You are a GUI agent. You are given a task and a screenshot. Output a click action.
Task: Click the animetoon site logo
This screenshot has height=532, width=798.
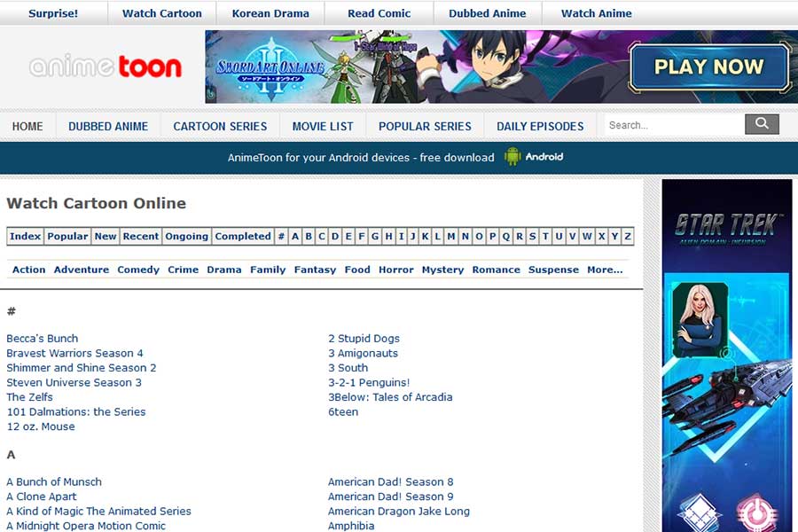pos(106,66)
